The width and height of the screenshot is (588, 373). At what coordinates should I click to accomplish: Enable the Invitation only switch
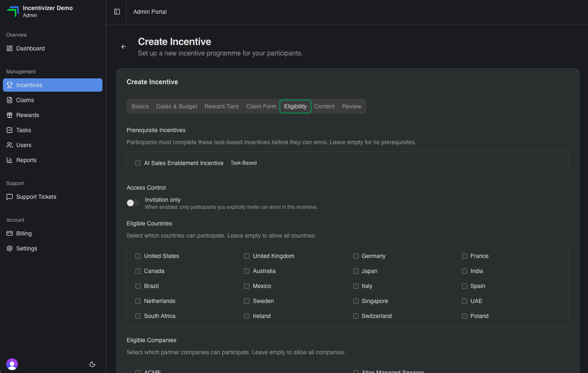pos(133,203)
